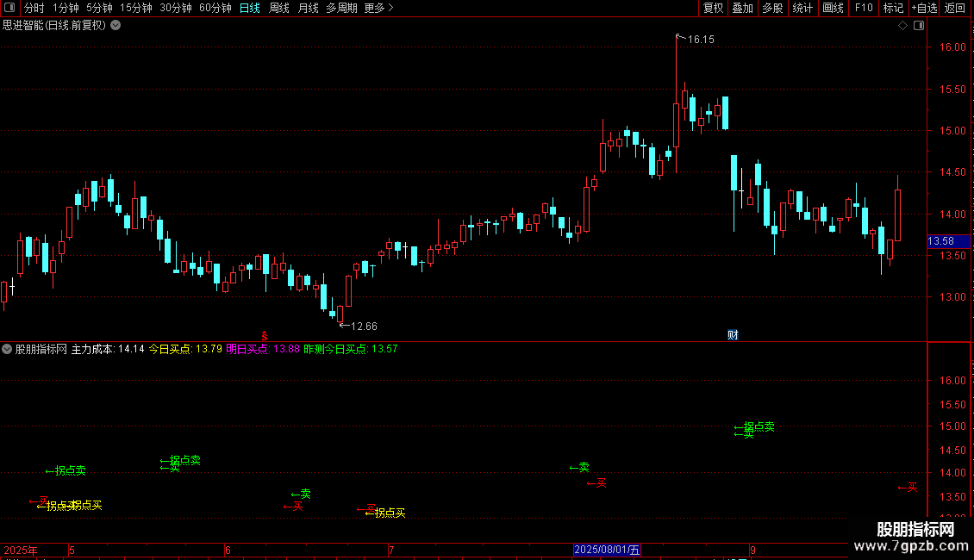The height and width of the screenshot is (560, 974).
Task: Switch to 1分钟 period
Action: (x=66, y=8)
